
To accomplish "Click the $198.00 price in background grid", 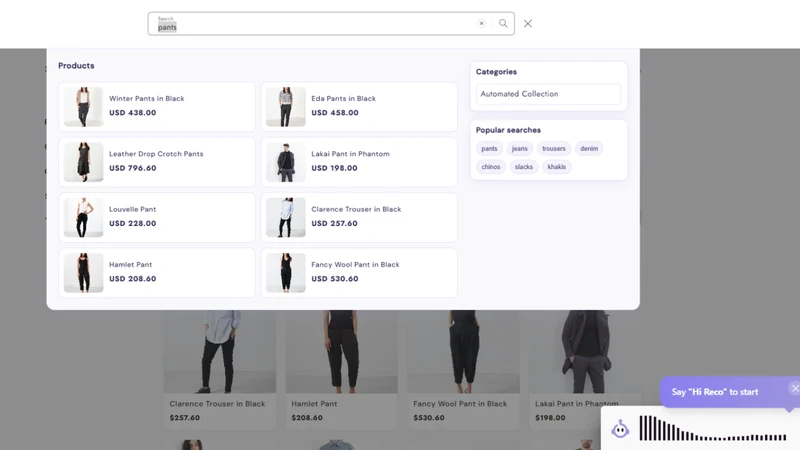I will pyautogui.click(x=550, y=418).
